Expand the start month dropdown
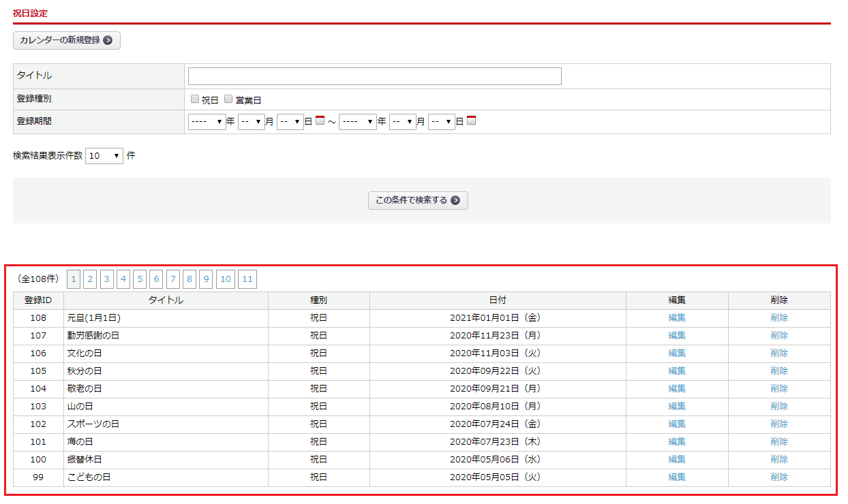 [251, 122]
